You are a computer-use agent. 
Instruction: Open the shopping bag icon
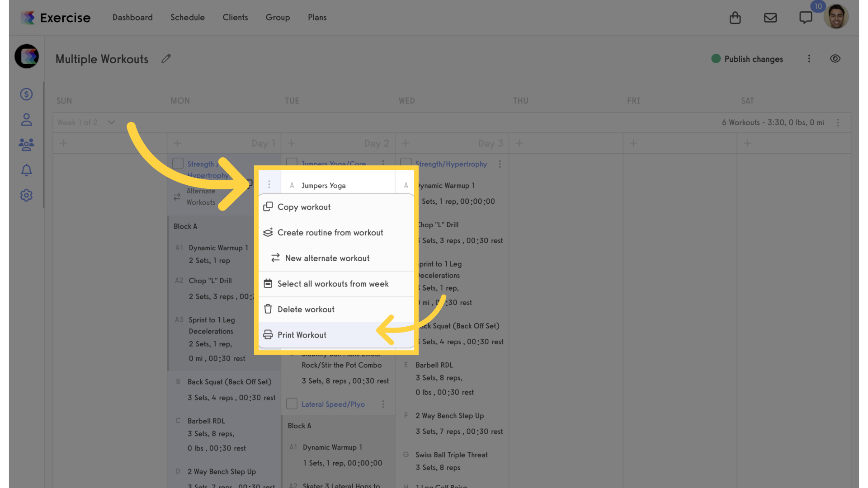click(735, 18)
